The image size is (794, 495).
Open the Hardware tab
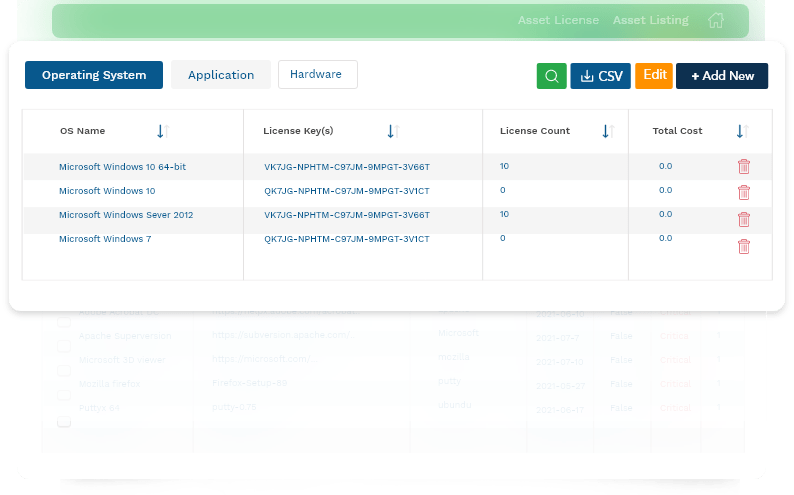click(317, 74)
